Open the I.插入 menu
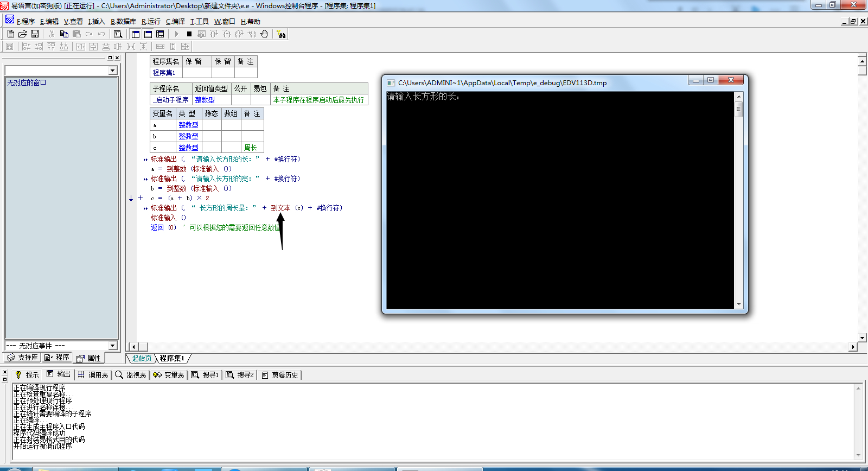 pyautogui.click(x=97, y=22)
